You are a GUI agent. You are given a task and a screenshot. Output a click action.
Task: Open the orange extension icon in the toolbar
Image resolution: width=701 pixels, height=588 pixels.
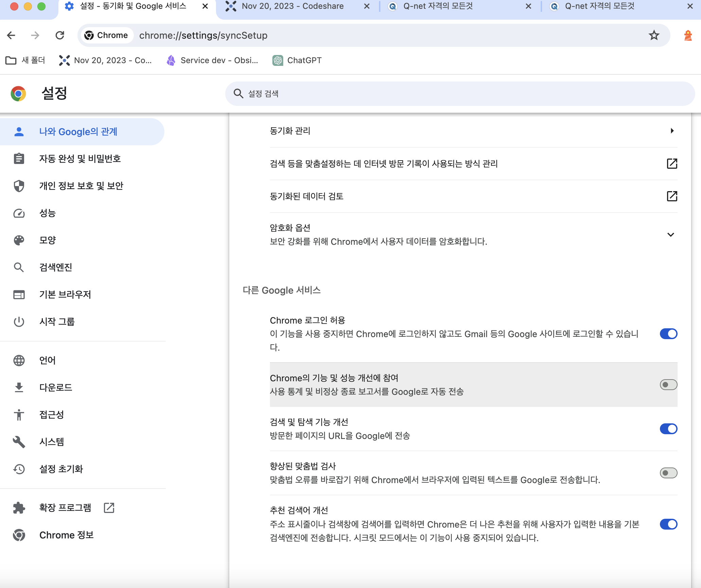click(x=688, y=35)
